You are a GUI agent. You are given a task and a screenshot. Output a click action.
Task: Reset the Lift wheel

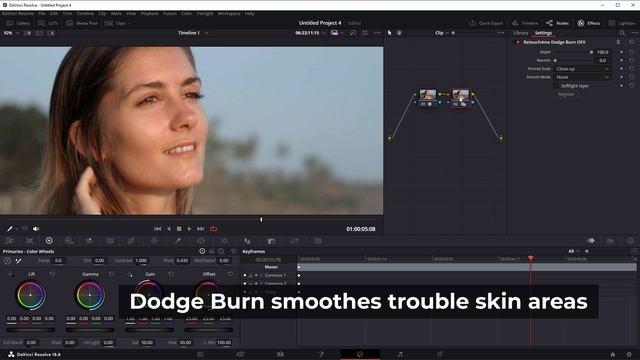52,274
